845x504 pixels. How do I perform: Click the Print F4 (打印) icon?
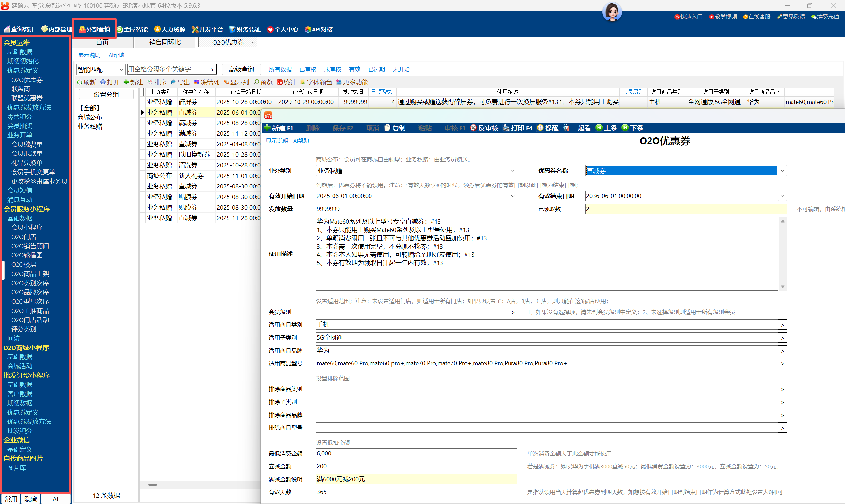point(506,128)
